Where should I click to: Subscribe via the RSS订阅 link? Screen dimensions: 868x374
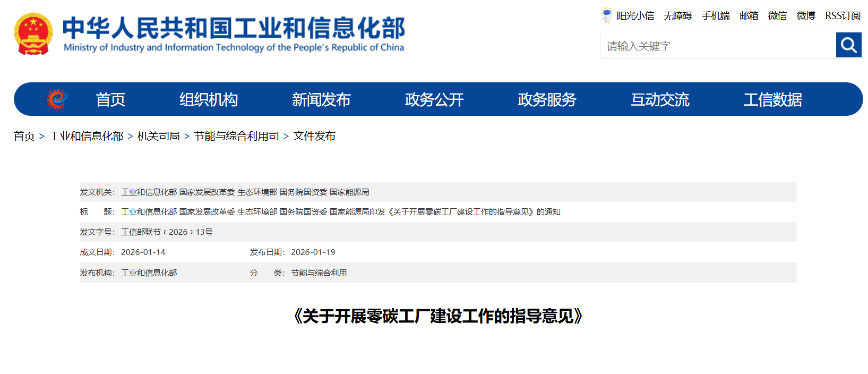(843, 16)
